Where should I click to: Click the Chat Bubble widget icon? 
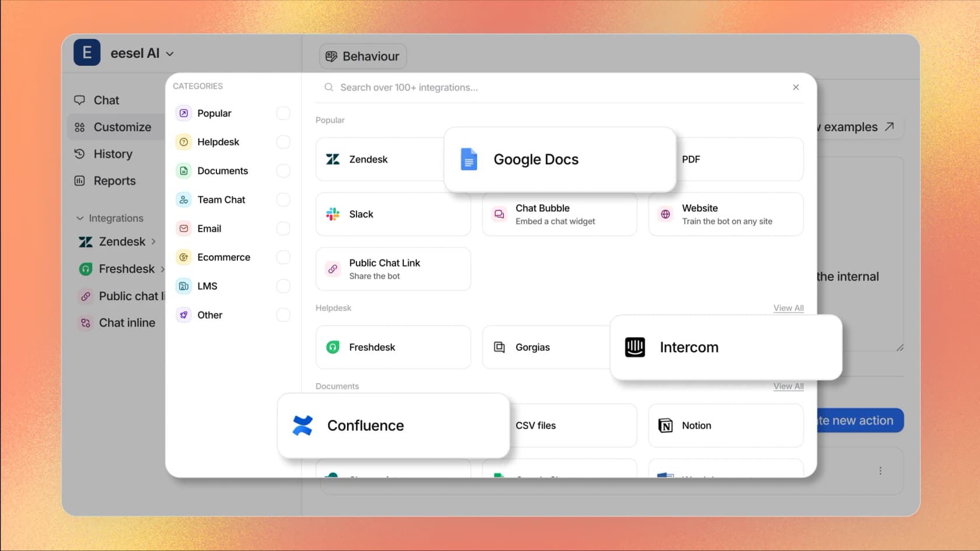499,214
